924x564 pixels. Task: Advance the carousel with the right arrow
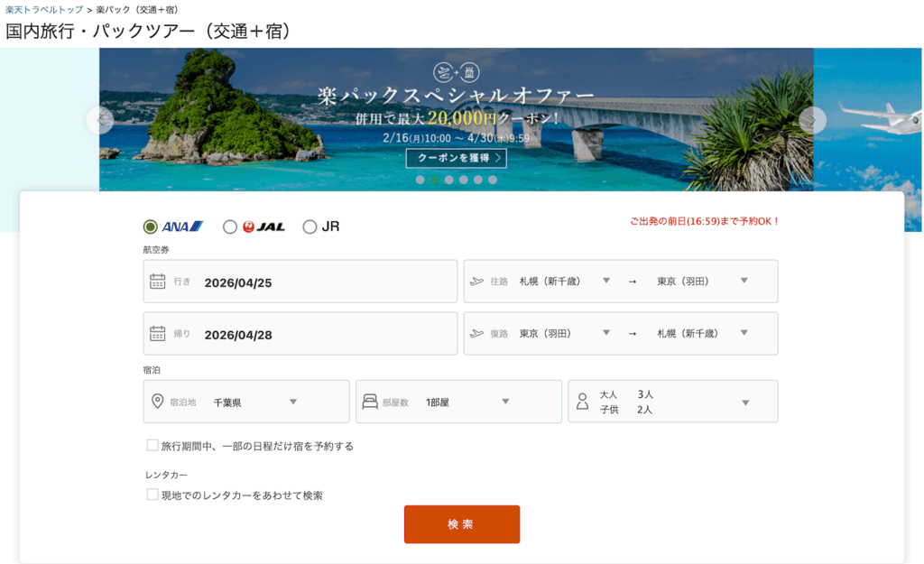click(812, 120)
